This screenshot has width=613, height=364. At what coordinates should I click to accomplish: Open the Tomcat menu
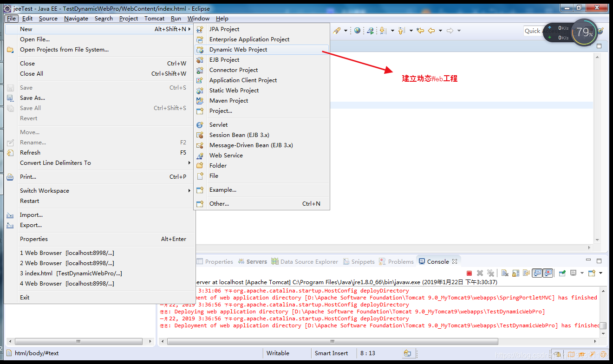(154, 19)
